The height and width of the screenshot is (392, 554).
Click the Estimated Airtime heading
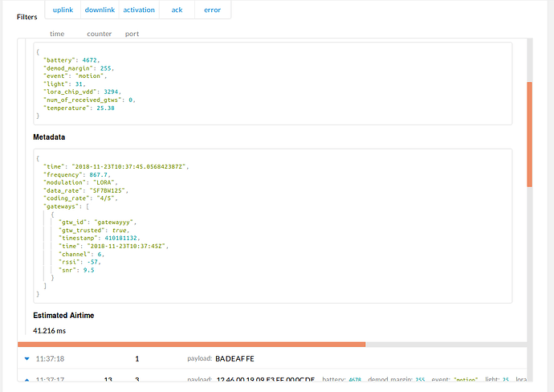63,316
